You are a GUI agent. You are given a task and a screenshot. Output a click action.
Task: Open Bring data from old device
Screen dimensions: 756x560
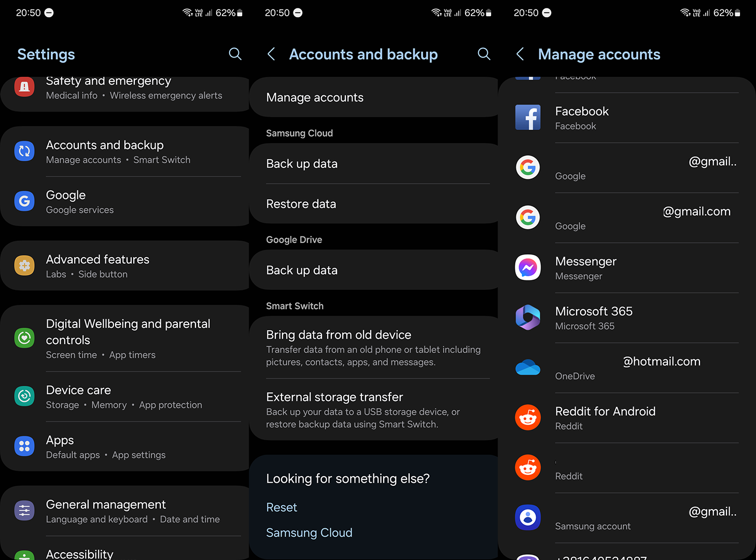(x=373, y=347)
